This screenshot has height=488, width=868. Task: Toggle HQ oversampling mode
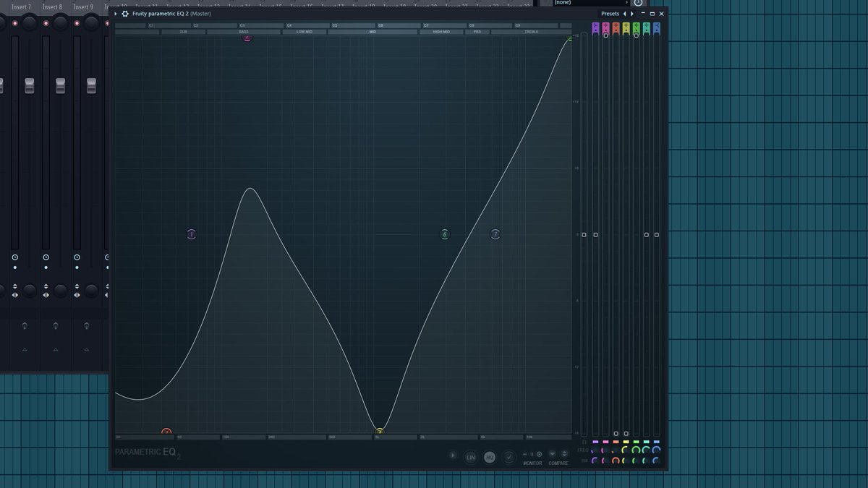(490, 456)
